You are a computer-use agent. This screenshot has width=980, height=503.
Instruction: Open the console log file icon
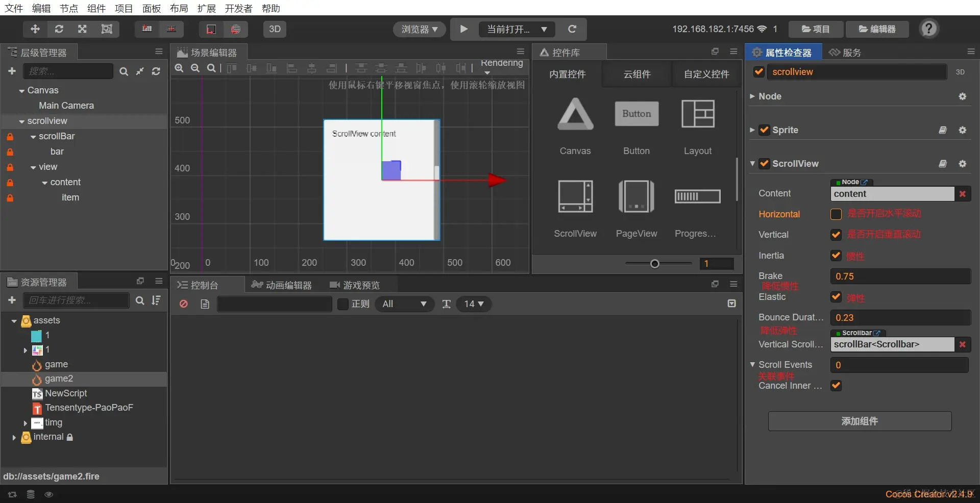click(205, 304)
